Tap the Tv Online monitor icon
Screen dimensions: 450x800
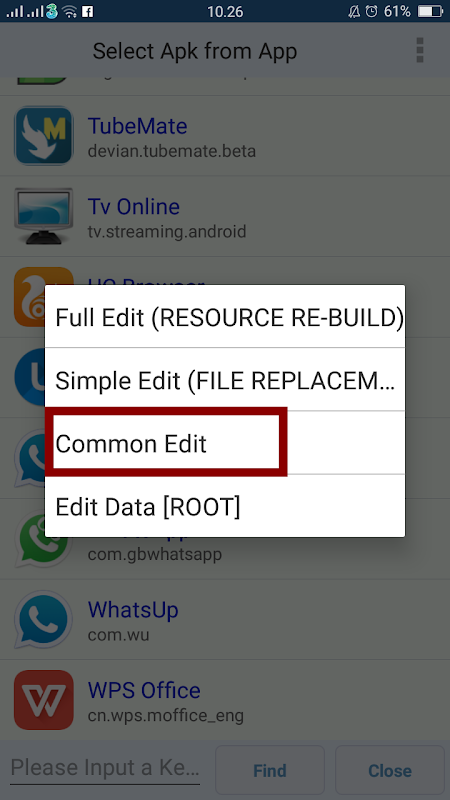44,216
